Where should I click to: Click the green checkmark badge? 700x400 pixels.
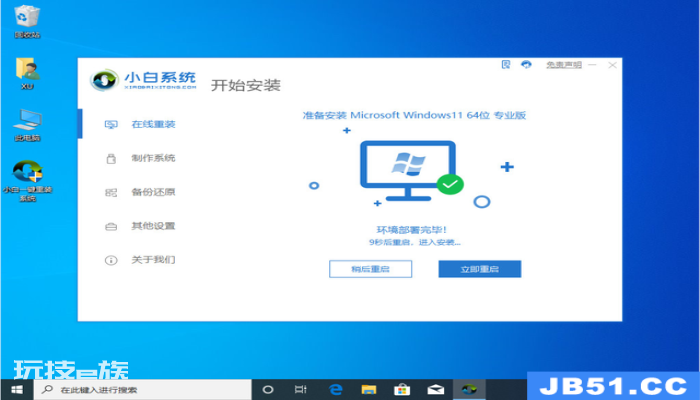coord(450,184)
